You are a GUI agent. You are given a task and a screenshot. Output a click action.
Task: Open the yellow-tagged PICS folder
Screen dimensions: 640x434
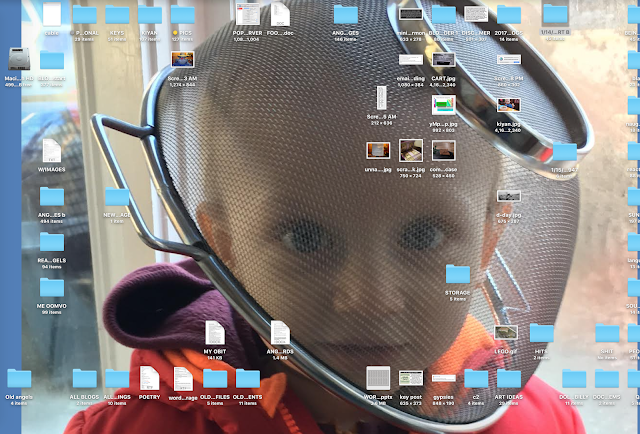(x=182, y=14)
